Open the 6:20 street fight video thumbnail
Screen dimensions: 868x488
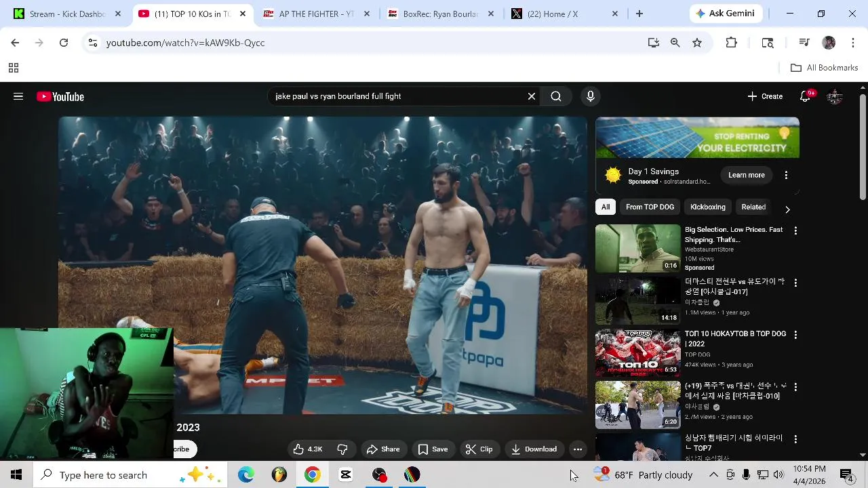[637, 405]
